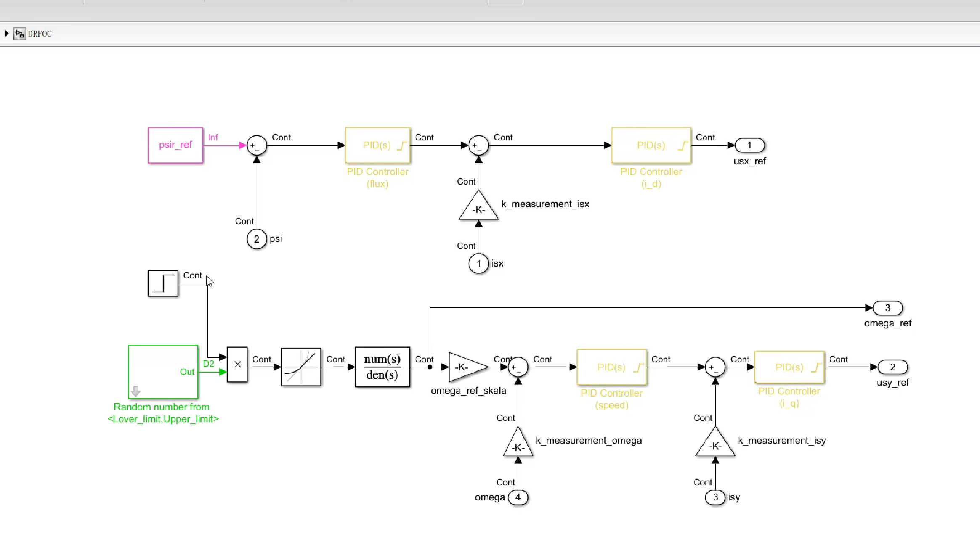This screenshot has width=980, height=534.
Task: Expand the DRFOC breadcrumb arrow
Action: pyautogui.click(x=6, y=34)
